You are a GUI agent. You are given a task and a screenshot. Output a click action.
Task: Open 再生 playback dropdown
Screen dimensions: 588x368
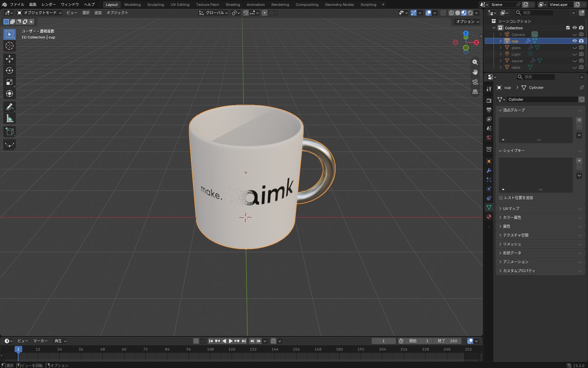60,341
